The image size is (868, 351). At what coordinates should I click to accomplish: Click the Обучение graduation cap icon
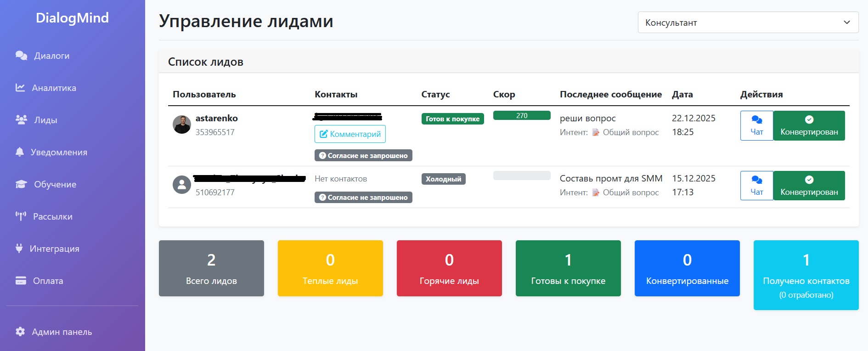click(21, 184)
